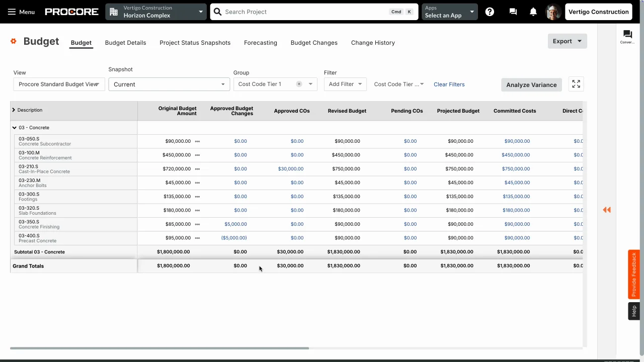Expand the Description column header arrow
The width and height of the screenshot is (644, 362).
14,110
